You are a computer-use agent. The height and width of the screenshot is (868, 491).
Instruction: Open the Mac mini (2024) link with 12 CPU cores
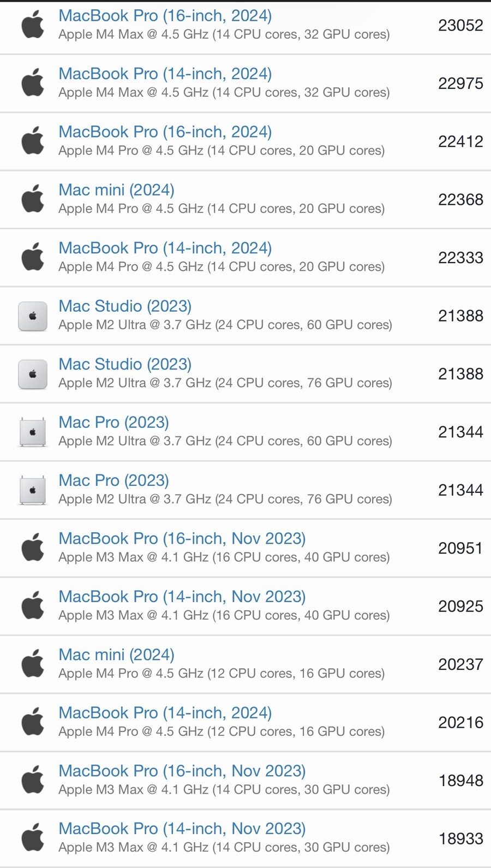[x=116, y=655]
